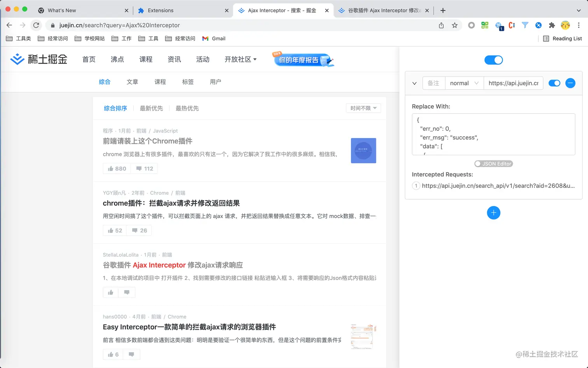Collapse the rule panel with the chevron
This screenshot has height=368, width=588.
[415, 83]
